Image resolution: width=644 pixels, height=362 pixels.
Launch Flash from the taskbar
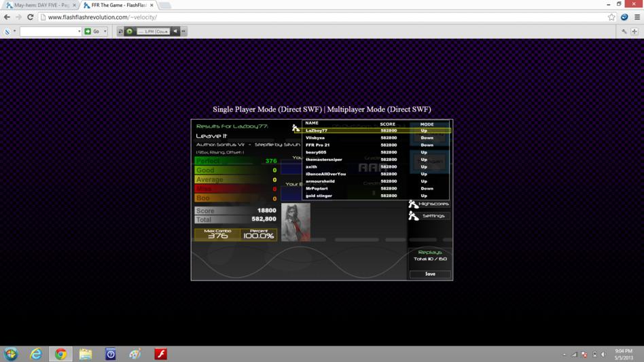coord(160,354)
